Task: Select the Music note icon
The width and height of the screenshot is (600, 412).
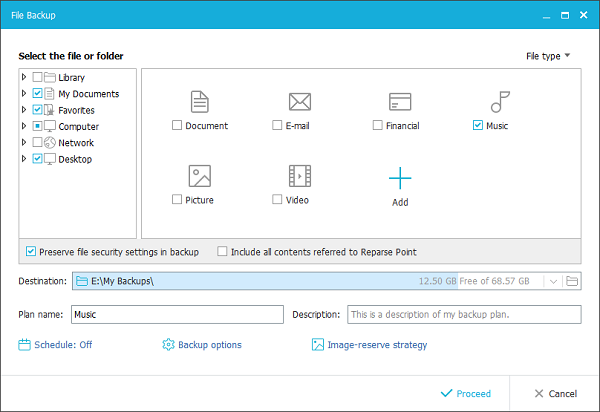Action: 500,102
